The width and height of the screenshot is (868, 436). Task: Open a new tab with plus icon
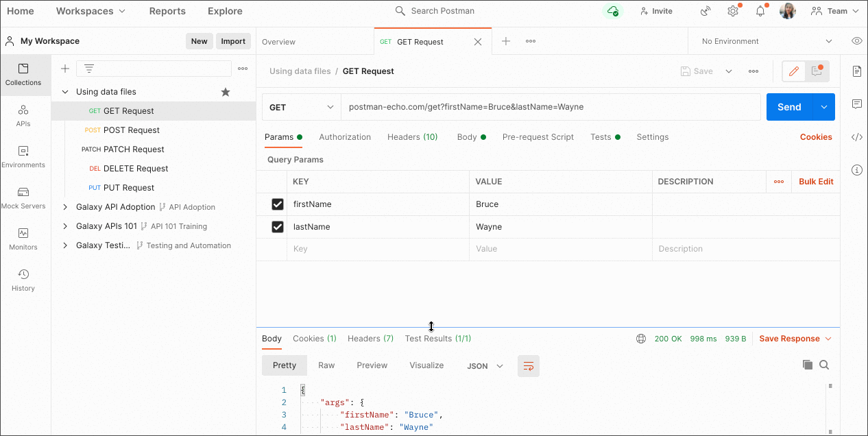(506, 41)
